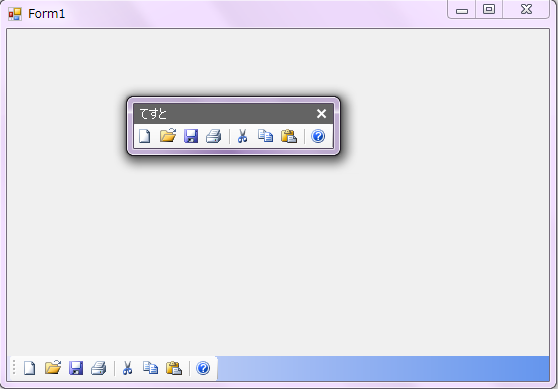Screen dimensions: 558x389
Task: Click Print icon in floating てすと toolbar
Action: (x=214, y=136)
